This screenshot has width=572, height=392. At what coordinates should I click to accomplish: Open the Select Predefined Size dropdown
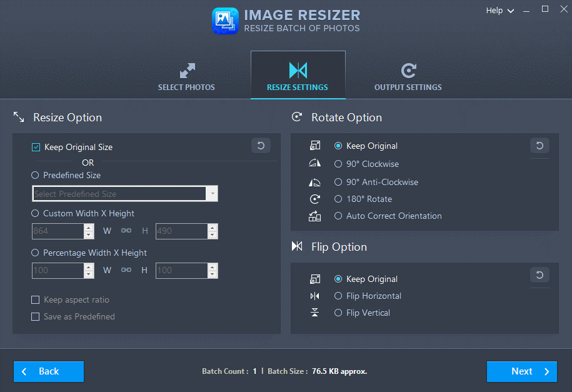point(212,193)
